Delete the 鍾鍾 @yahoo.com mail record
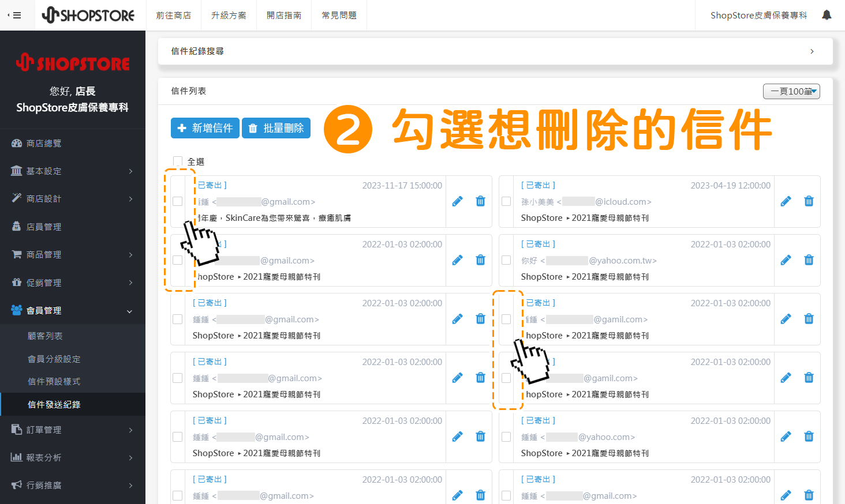Screen dimensions: 845x504 tap(809, 437)
